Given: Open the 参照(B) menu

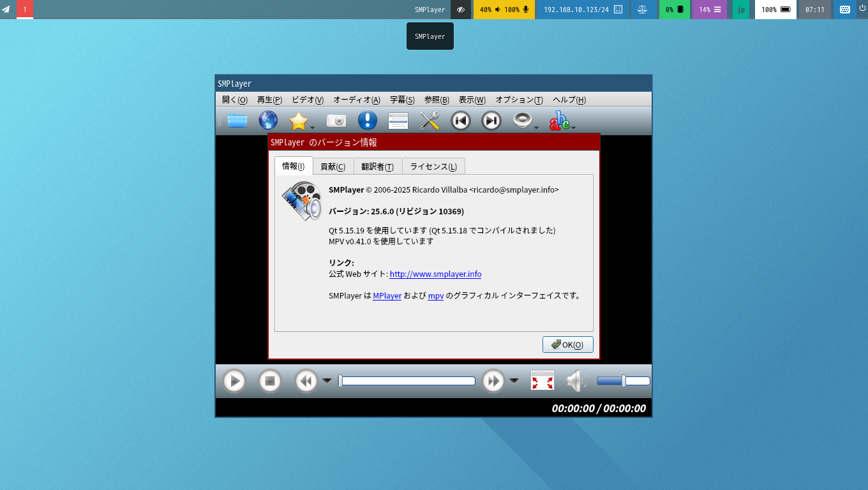Looking at the screenshot, I should click(x=437, y=100).
